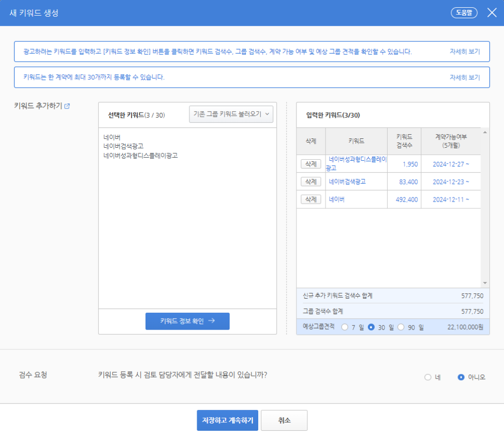Select the 90 일 estimate radio button
Screen dimensions: 504x436
tap(401, 327)
